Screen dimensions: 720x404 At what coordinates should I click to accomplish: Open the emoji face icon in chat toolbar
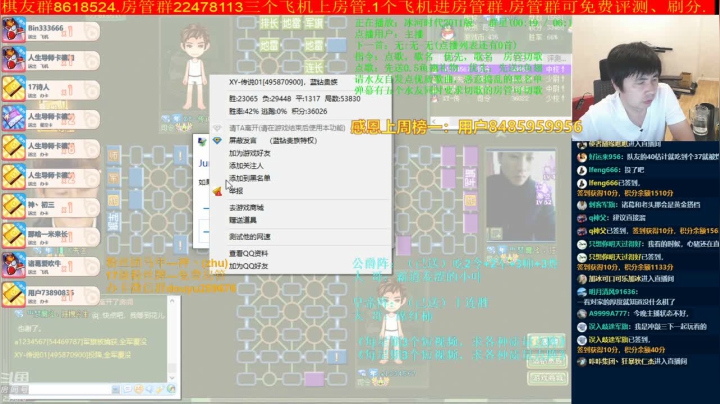[138, 389]
